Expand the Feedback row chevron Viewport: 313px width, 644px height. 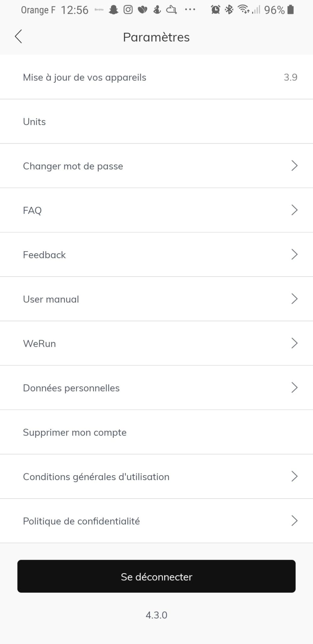click(294, 254)
